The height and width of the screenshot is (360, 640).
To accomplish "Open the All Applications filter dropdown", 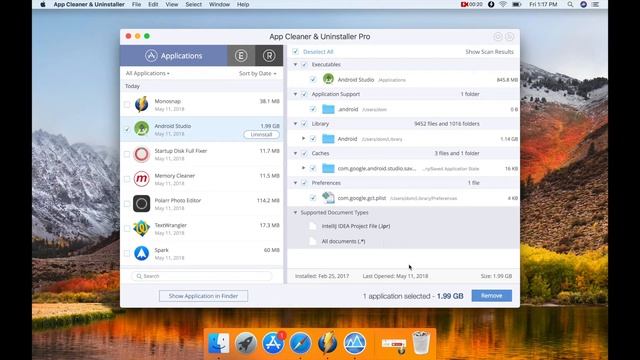I will pos(147,73).
